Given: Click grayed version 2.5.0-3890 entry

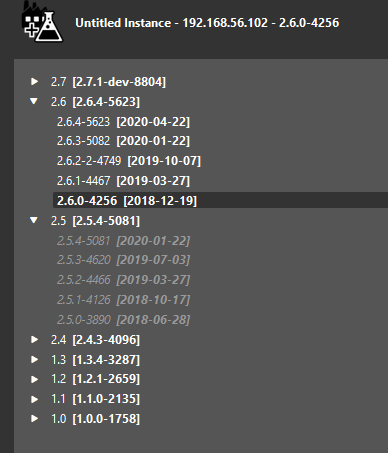Looking at the screenshot, I should 123,320.
